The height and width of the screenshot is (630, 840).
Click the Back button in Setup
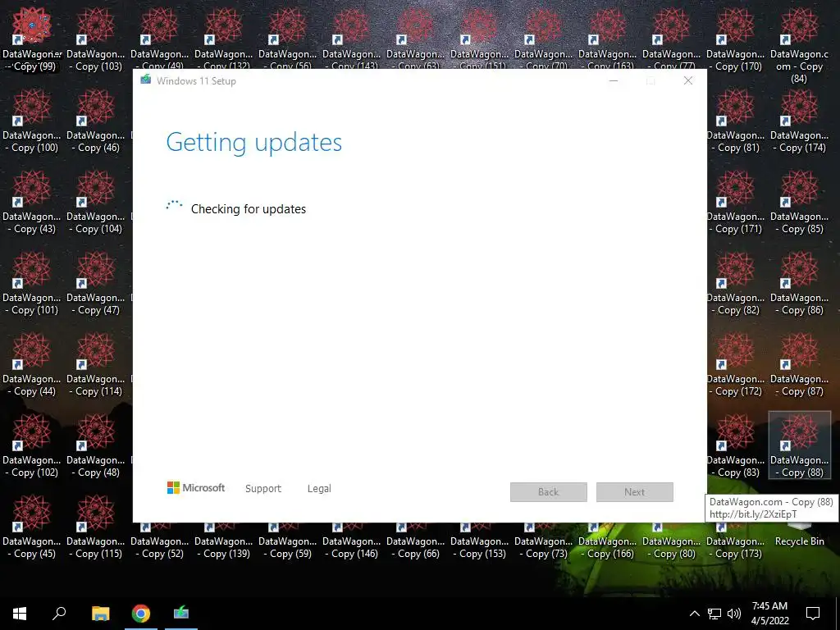point(549,492)
